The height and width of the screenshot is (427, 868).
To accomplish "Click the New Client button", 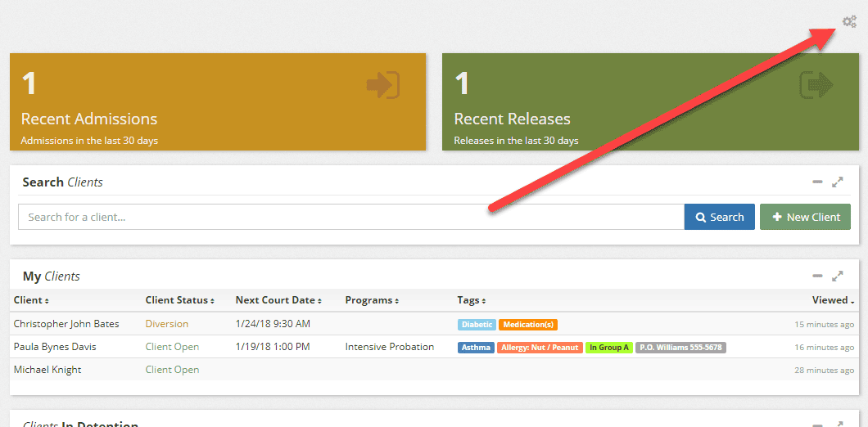I will [x=805, y=217].
